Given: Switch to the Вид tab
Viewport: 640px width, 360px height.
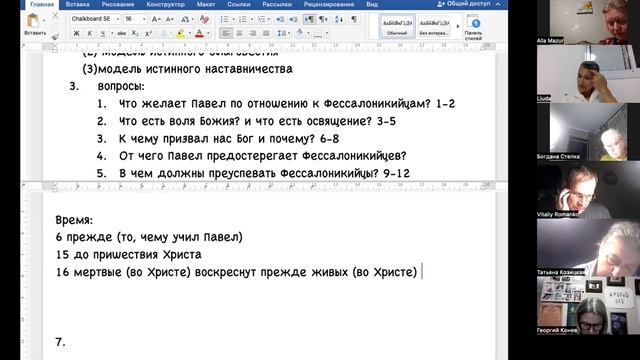Looking at the screenshot, I should pos(372,4).
